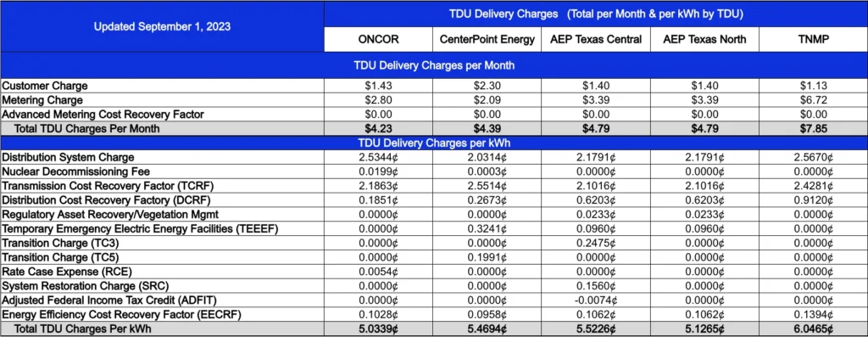
Task: Click the ONCOR column header
Action: pos(378,39)
